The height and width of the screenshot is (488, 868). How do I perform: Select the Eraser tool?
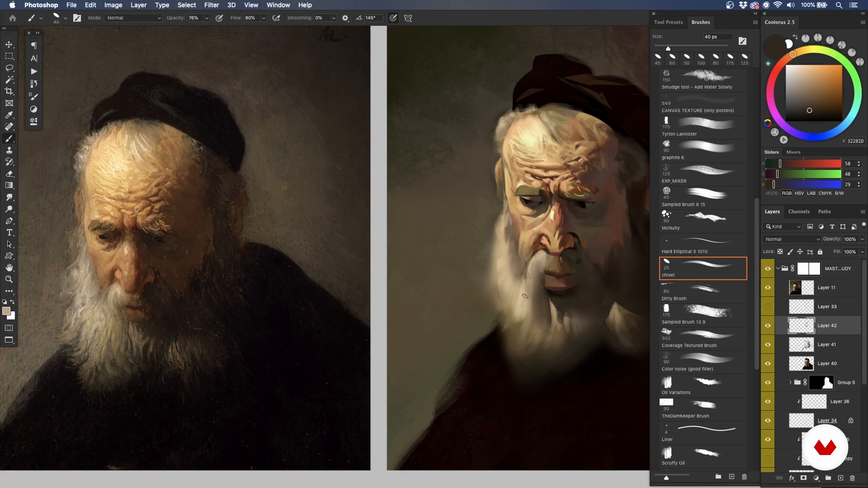click(x=9, y=174)
